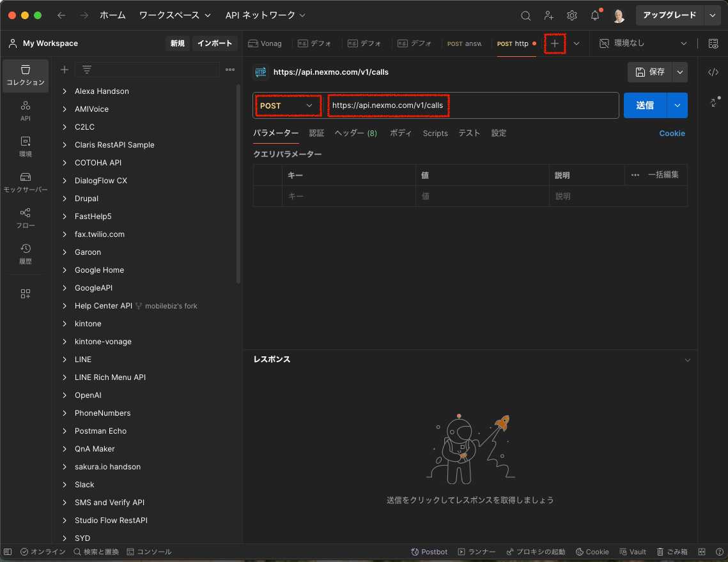The image size is (728, 562).
Task: Open the Flows (フロー) sidebar panel
Action: (x=26, y=218)
